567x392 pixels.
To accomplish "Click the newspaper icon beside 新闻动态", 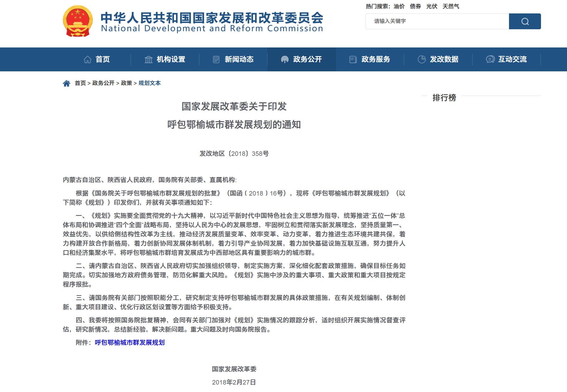I will click(x=216, y=59).
